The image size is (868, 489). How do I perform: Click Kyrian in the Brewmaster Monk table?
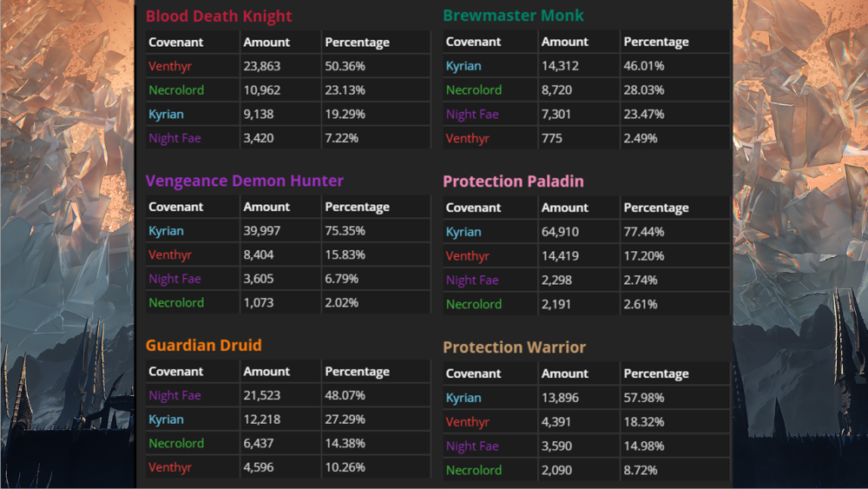[464, 66]
